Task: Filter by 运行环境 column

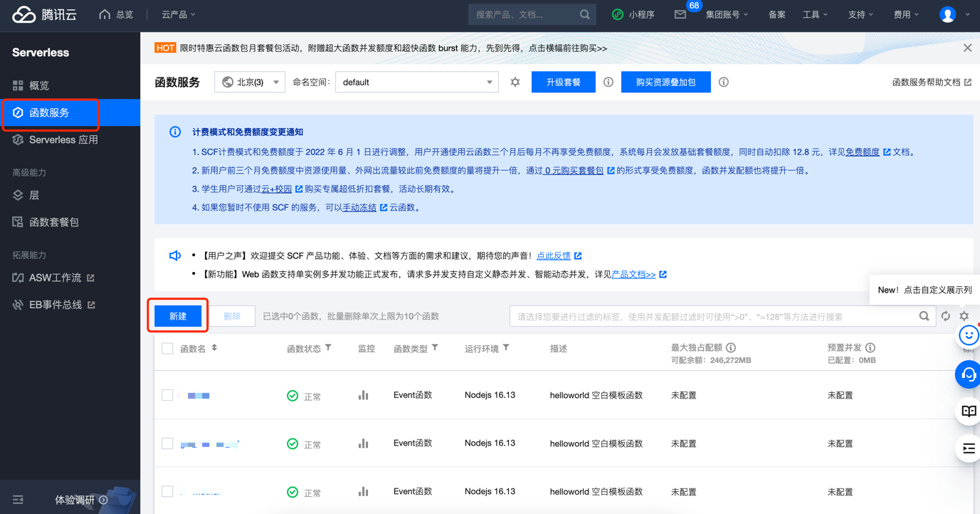Action: pyautogui.click(x=506, y=348)
